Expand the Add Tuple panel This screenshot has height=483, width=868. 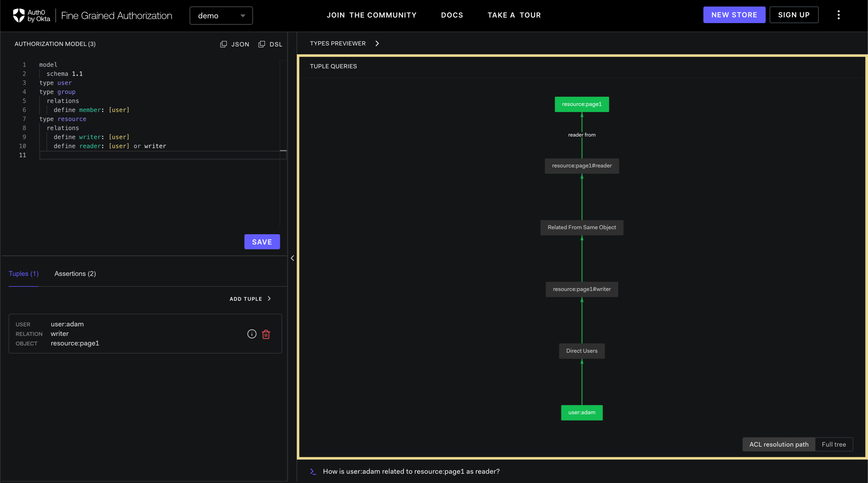pos(250,299)
